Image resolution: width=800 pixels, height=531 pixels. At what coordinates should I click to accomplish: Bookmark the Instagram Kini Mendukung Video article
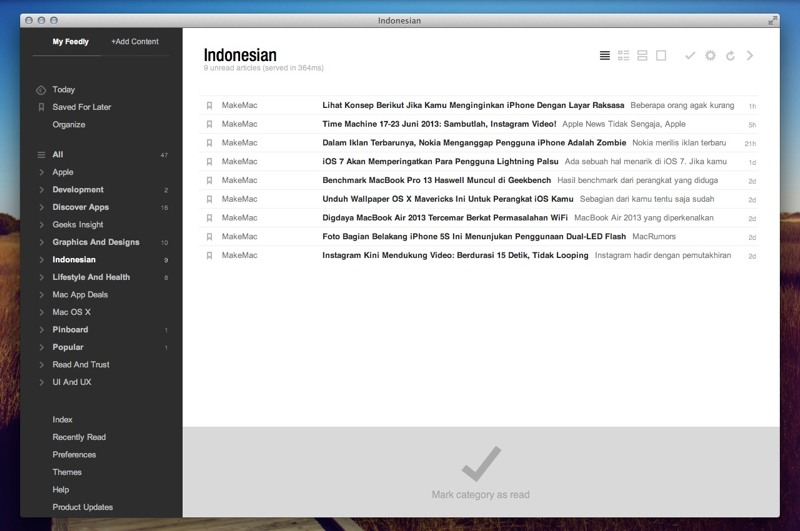209,256
